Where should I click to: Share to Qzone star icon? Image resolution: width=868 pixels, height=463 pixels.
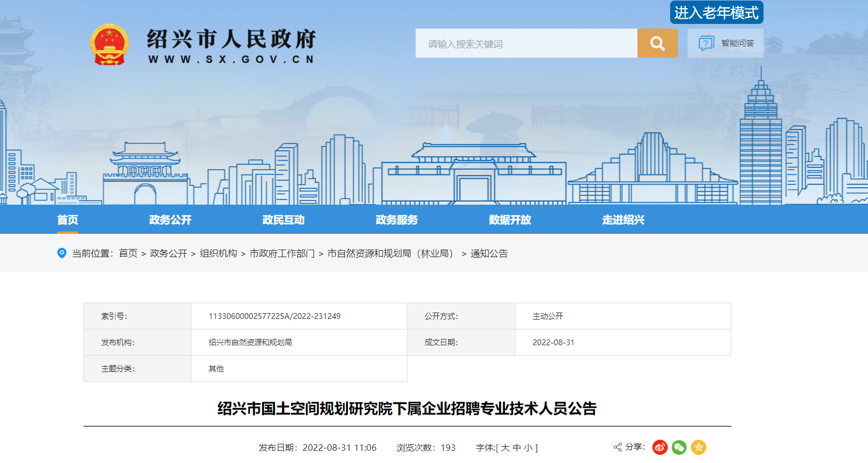coord(698,447)
